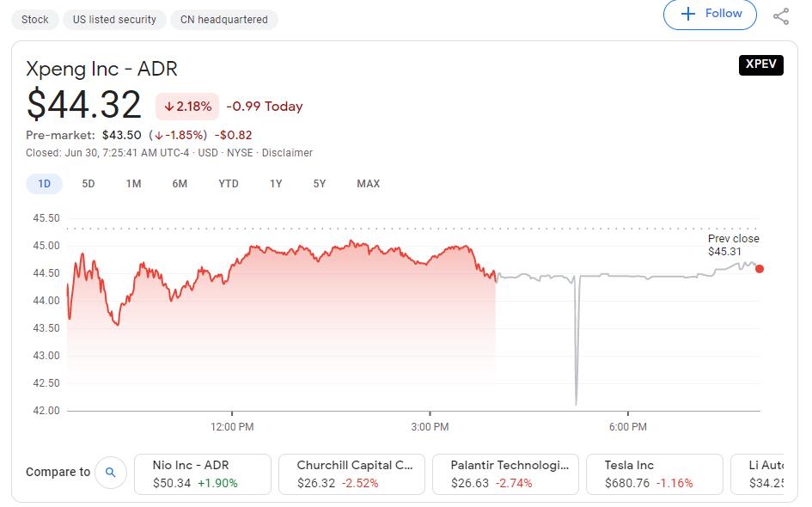Select the 5Y chart period

(319, 183)
